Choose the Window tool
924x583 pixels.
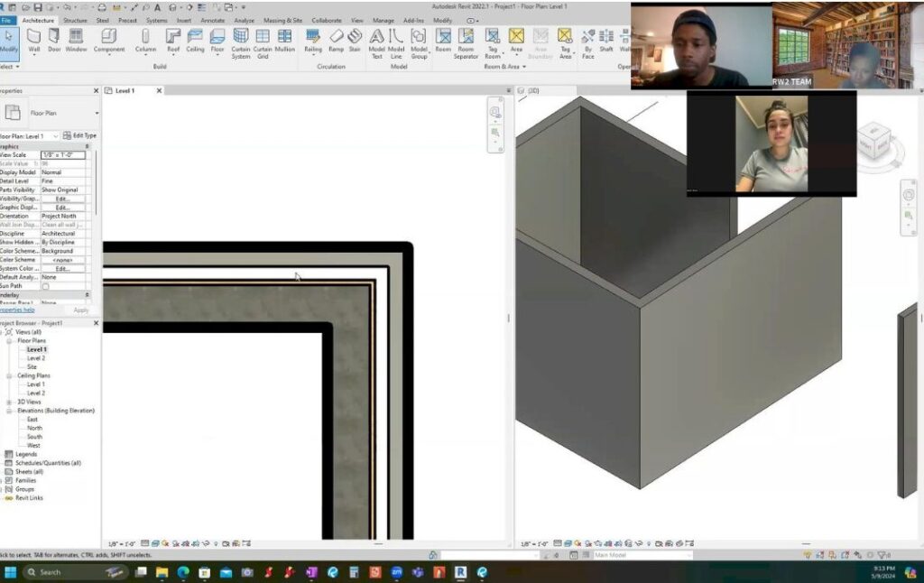point(76,40)
